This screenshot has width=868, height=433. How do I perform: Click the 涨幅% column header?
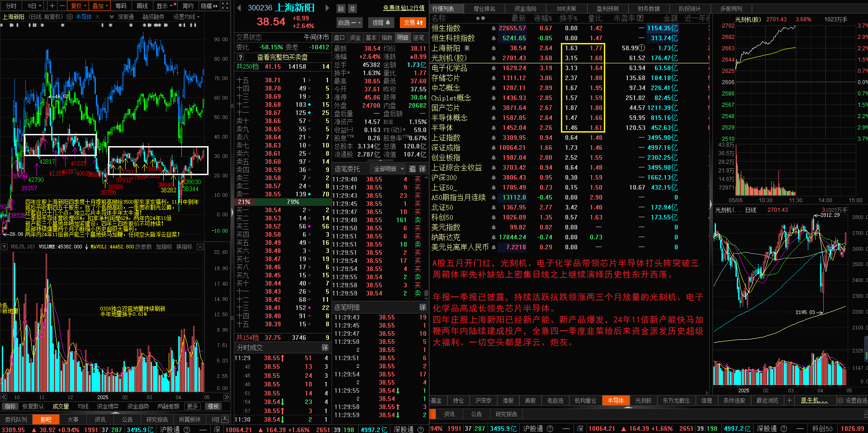coord(543,18)
